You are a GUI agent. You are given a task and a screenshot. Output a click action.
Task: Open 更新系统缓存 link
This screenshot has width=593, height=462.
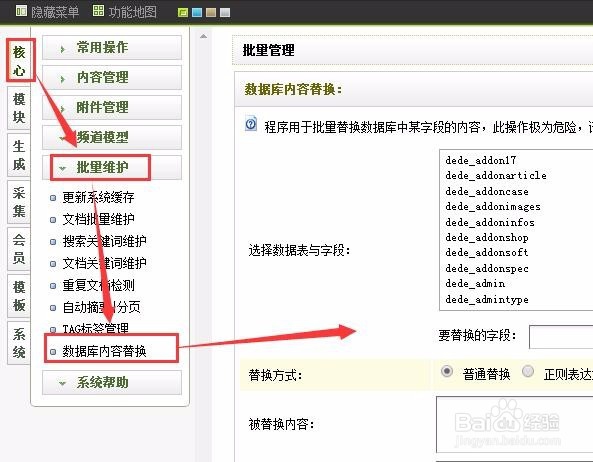(98, 197)
